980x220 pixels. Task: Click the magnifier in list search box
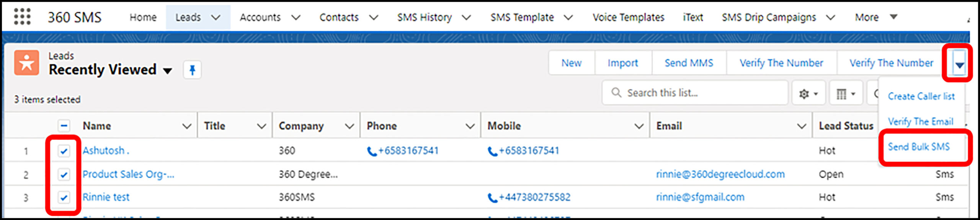(616, 93)
